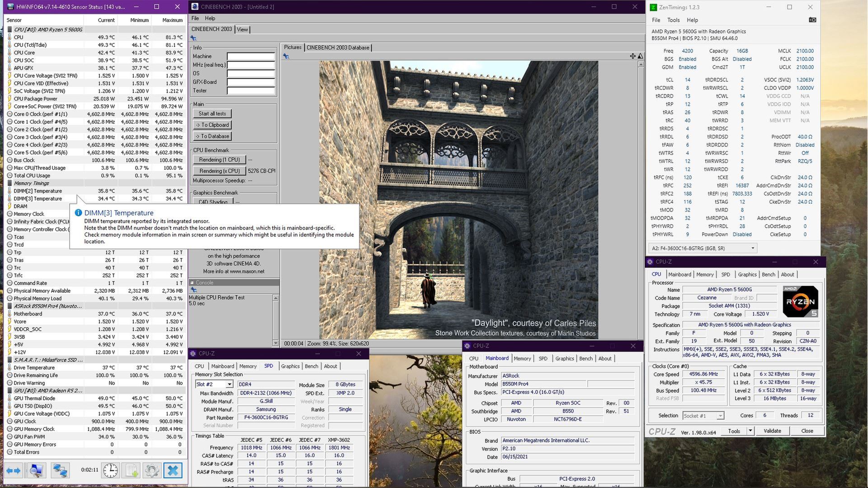Click info icon in DIMM[3] tooltip
This screenshot has width=868, height=488.
click(78, 213)
